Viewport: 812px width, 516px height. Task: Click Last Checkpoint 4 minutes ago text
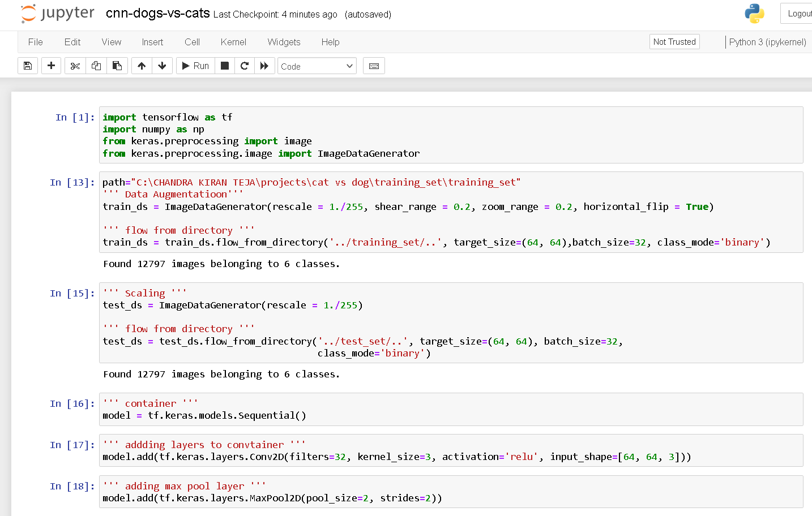275,15
